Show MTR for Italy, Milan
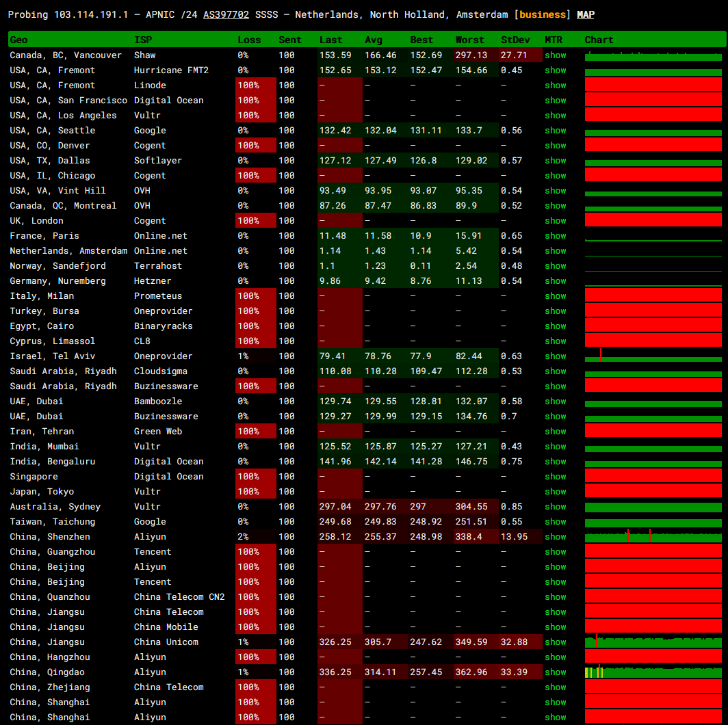Screen dimensions: 728x725 click(556, 296)
